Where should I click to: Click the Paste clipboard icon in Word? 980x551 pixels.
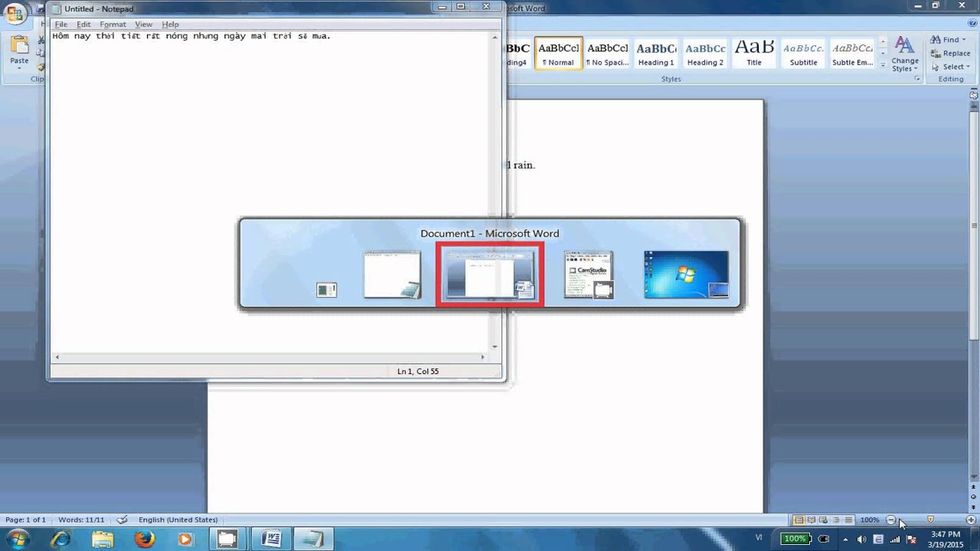coord(19,46)
